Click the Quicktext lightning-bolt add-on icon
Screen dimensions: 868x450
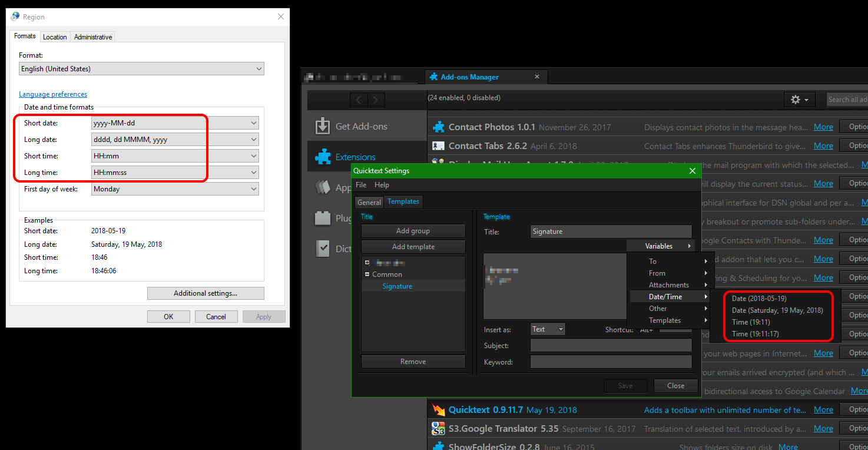click(x=438, y=409)
